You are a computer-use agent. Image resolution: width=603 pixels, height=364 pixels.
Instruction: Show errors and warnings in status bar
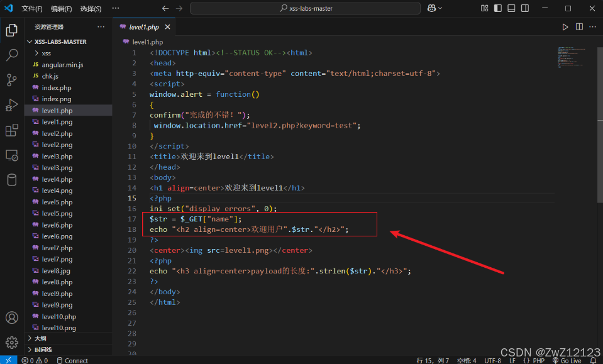click(35, 360)
